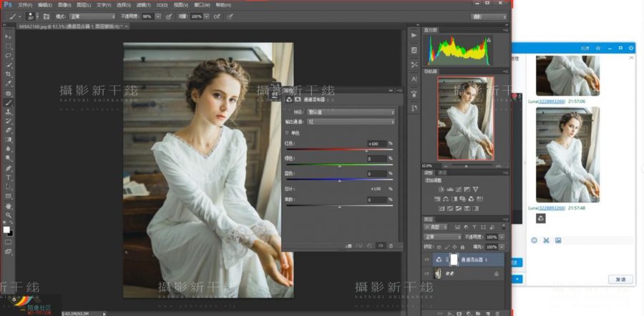Open the brush panel toggle in options bar
Screen dimensions: 644x316
(47, 16)
